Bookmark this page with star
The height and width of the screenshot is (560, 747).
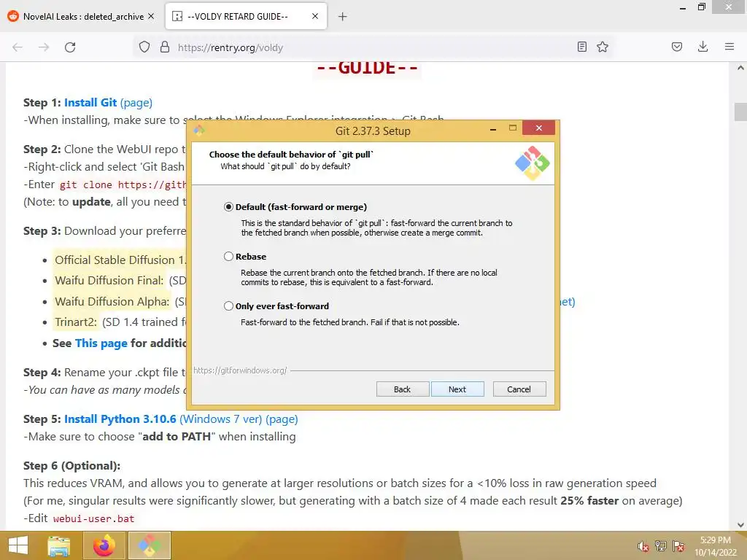(603, 47)
